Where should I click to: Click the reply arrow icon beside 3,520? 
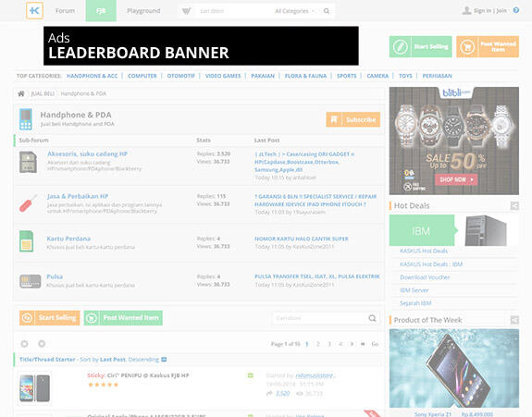269,393
